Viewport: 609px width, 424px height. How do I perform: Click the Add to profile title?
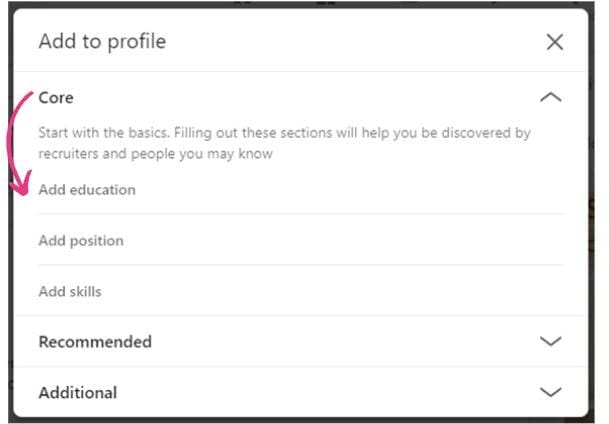pos(102,42)
